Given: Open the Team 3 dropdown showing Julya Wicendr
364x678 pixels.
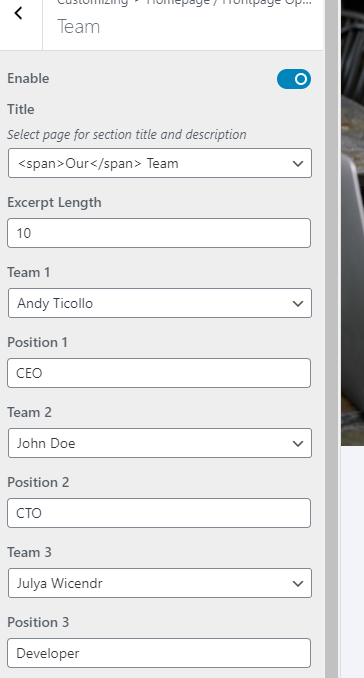Looking at the screenshot, I should (x=160, y=583).
